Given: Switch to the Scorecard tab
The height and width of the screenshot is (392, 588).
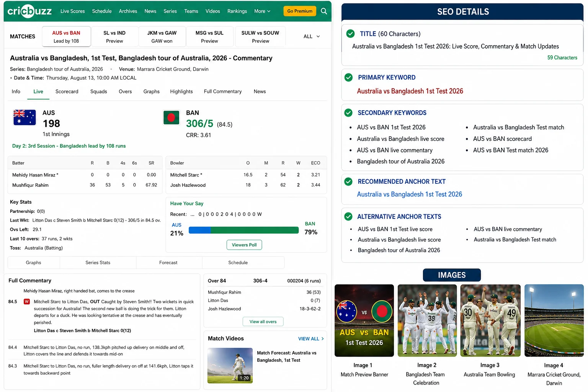Looking at the screenshot, I should (x=67, y=91).
